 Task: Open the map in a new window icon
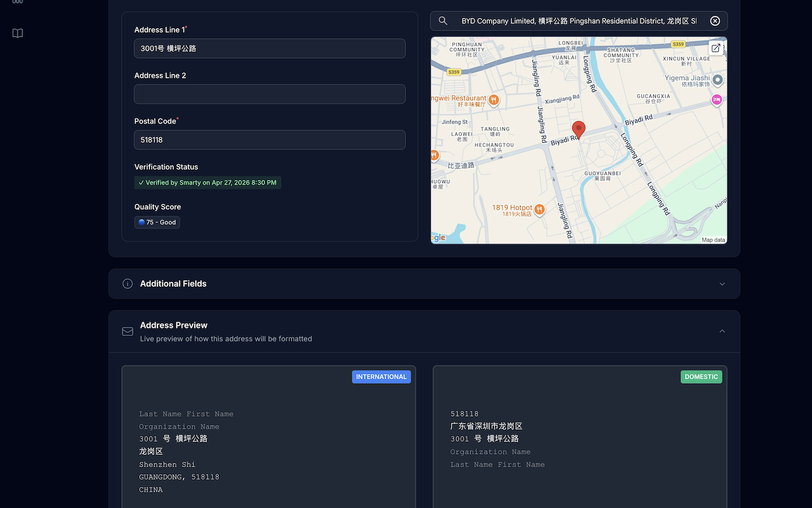pos(716,48)
